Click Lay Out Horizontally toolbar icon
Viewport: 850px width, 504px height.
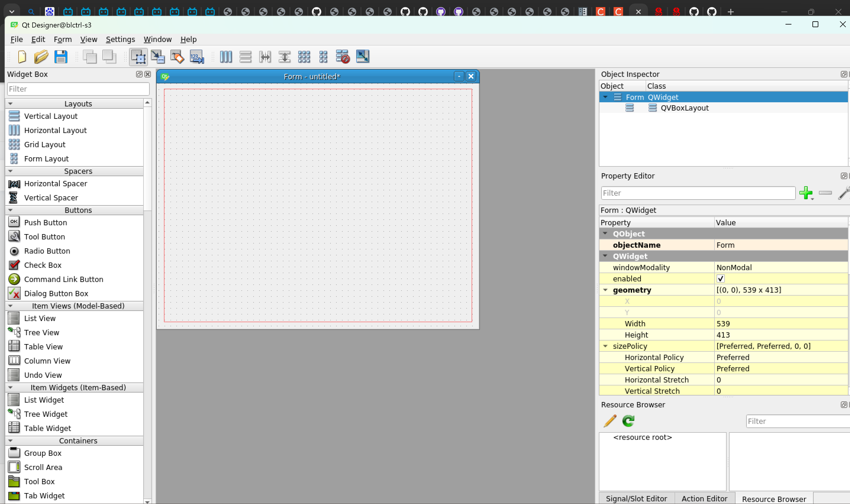[226, 57]
